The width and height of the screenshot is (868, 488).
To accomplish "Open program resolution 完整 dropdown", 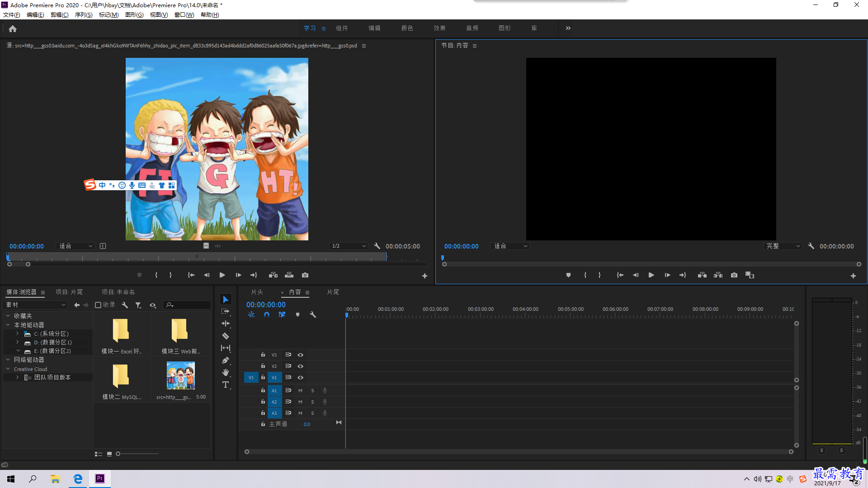I will 783,246.
